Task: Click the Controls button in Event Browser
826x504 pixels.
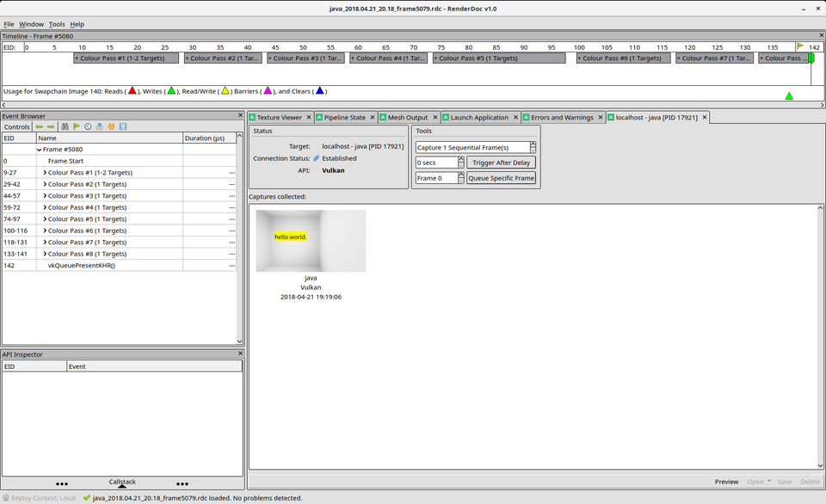Action: pyautogui.click(x=17, y=126)
